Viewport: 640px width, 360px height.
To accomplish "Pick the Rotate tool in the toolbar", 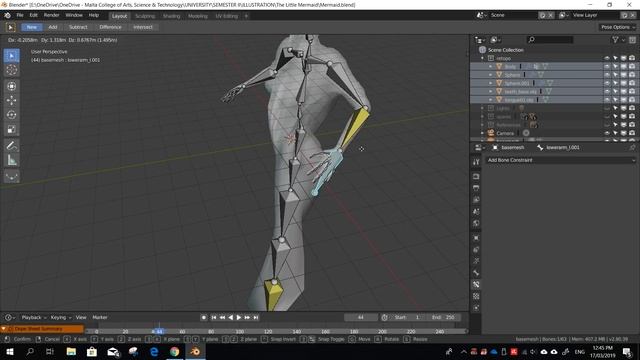I will [11, 115].
